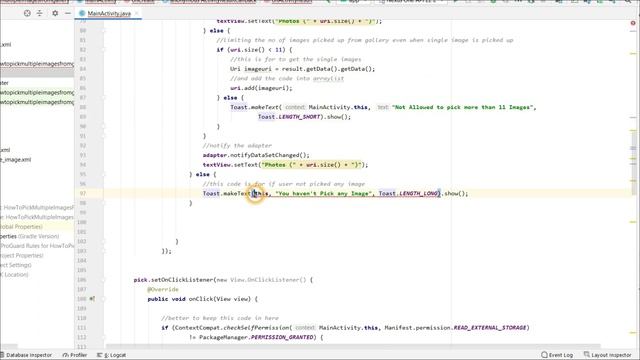Click READ_EXTERNAL_STORAGE permission constant
The height and width of the screenshot is (360, 640).
pos(490,328)
